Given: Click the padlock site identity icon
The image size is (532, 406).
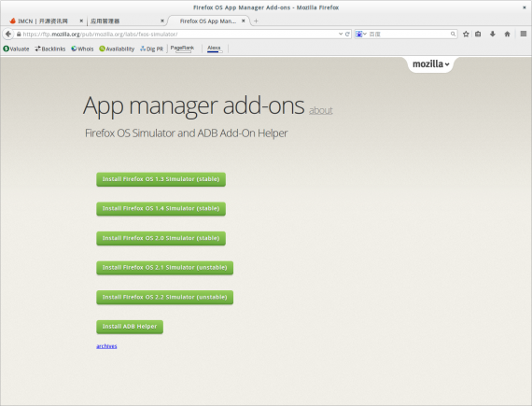Looking at the screenshot, I should [x=19, y=35].
